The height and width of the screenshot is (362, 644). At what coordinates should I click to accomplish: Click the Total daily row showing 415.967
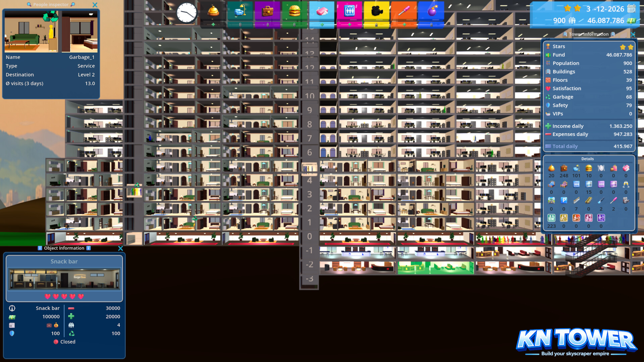589,146
